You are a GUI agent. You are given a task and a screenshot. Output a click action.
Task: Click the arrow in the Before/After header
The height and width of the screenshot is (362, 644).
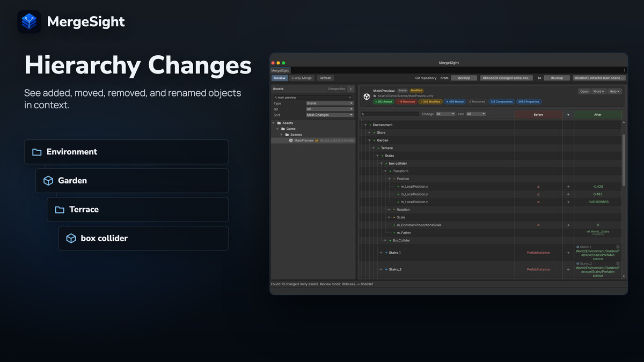pos(568,115)
